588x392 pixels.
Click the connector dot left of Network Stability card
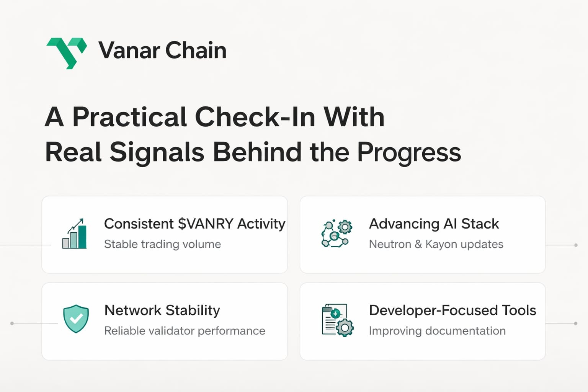[x=12, y=323]
